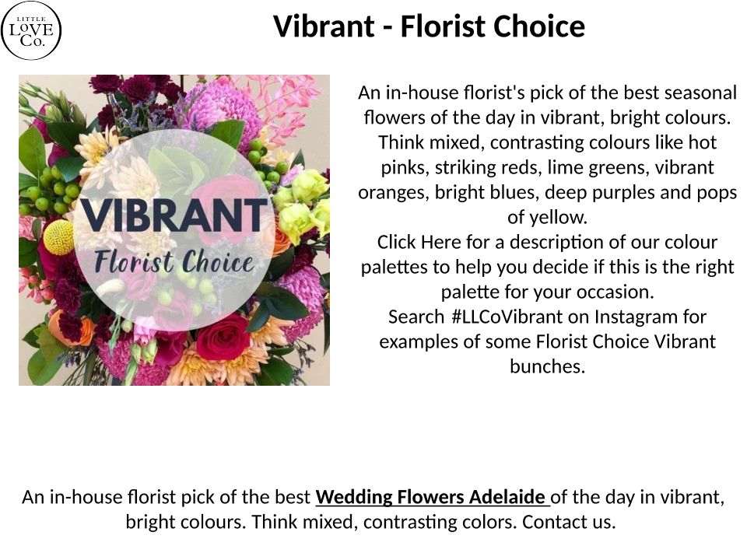Click the 'palette for your occasion.' line
Viewport: 747px width, 560px height.
(x=547, y=292)
